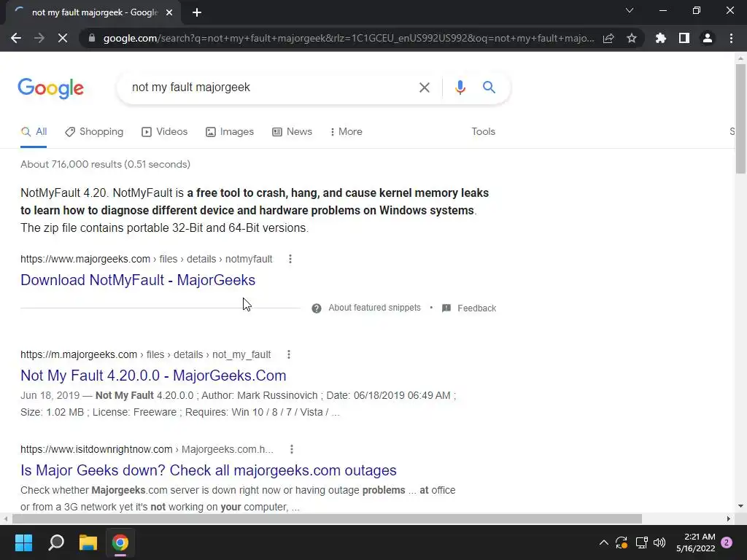Open a new browser tab

pos(197,12)
